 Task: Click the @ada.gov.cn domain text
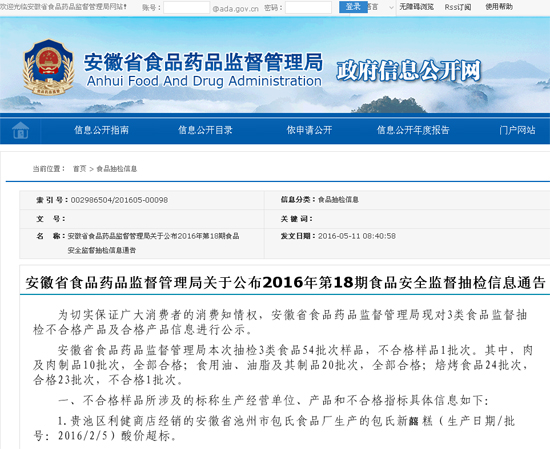[x=235, y=9]
